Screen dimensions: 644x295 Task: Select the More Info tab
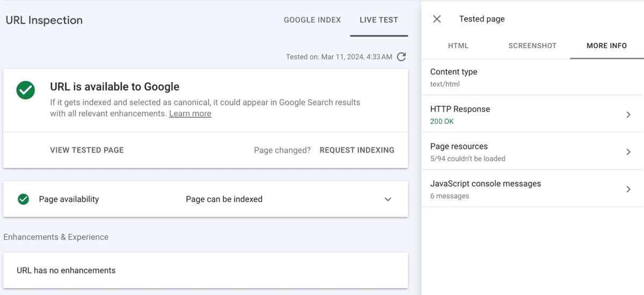point(606,46)
